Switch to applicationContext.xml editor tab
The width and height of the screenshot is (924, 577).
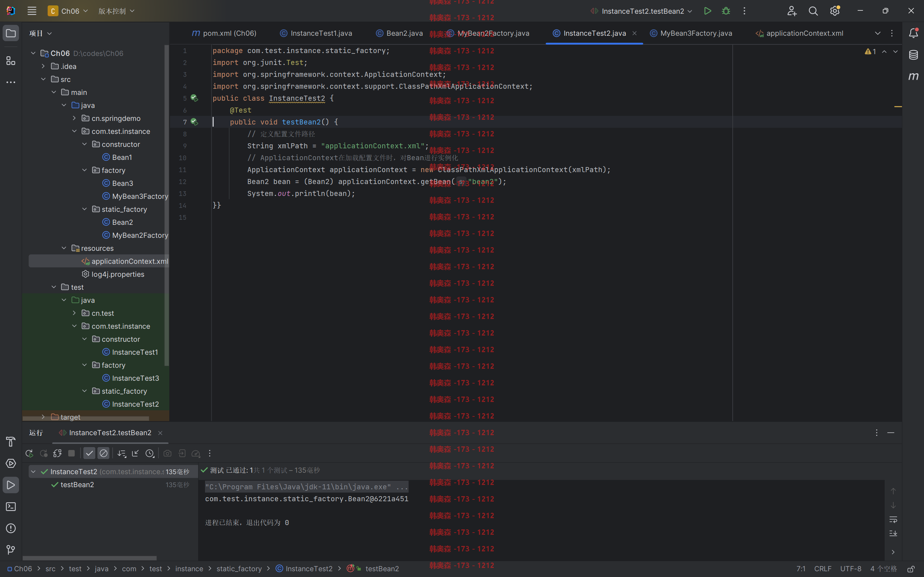click(799, 33)
